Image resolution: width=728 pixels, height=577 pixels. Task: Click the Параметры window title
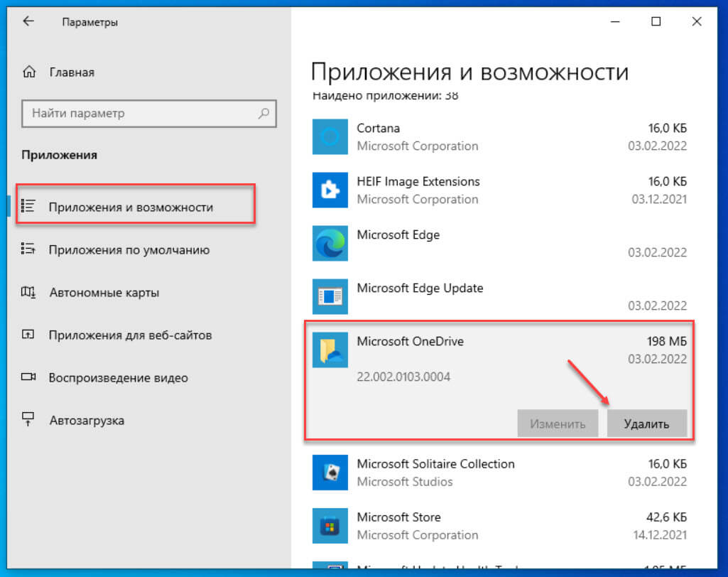(x=90, y=22)
